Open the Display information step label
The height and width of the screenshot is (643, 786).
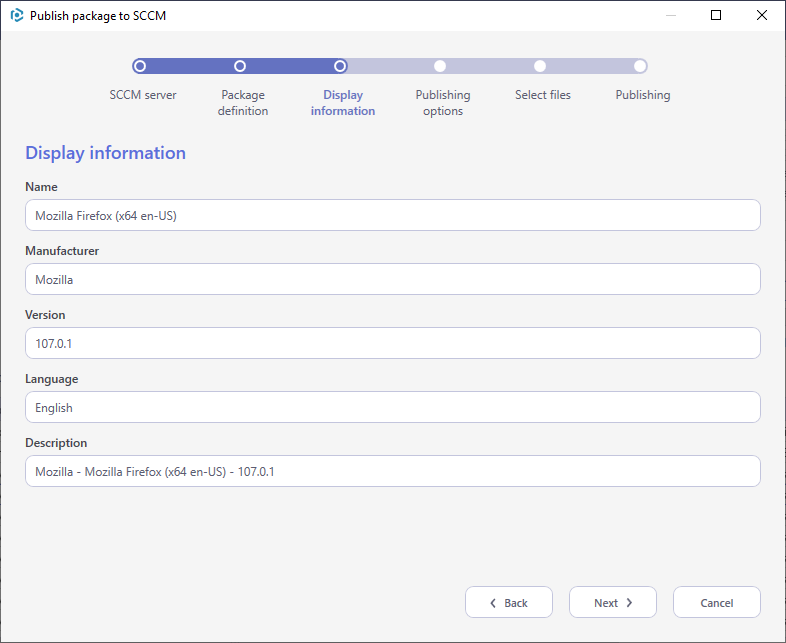(343, 103)
